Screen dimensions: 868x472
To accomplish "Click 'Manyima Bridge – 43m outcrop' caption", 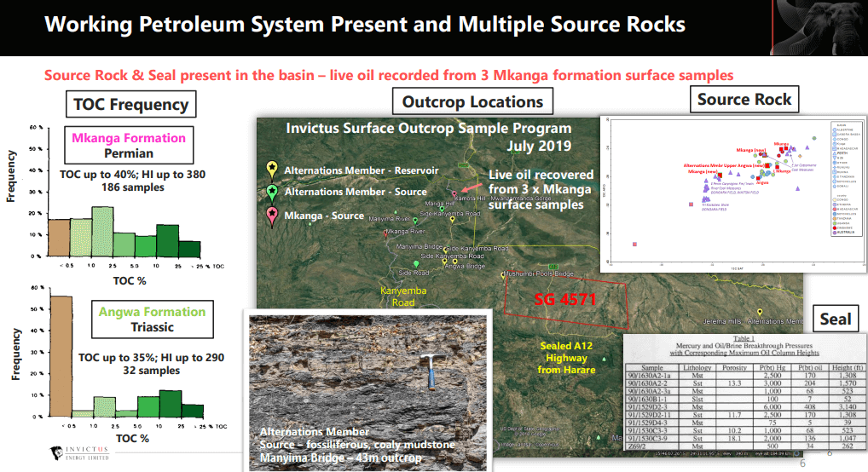I will tap(340, 458).
